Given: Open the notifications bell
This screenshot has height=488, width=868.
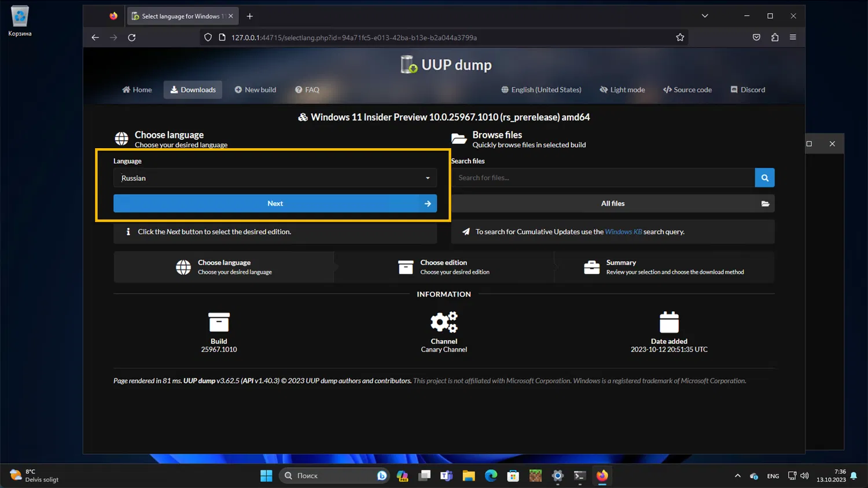Looking at the screenshot, I should click(x=854, y=476).
